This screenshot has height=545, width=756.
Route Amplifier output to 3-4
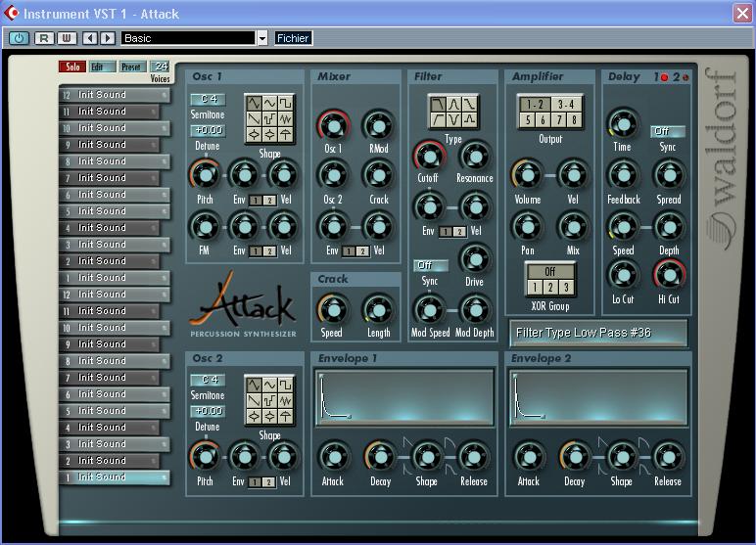click(x=566, y=104)
